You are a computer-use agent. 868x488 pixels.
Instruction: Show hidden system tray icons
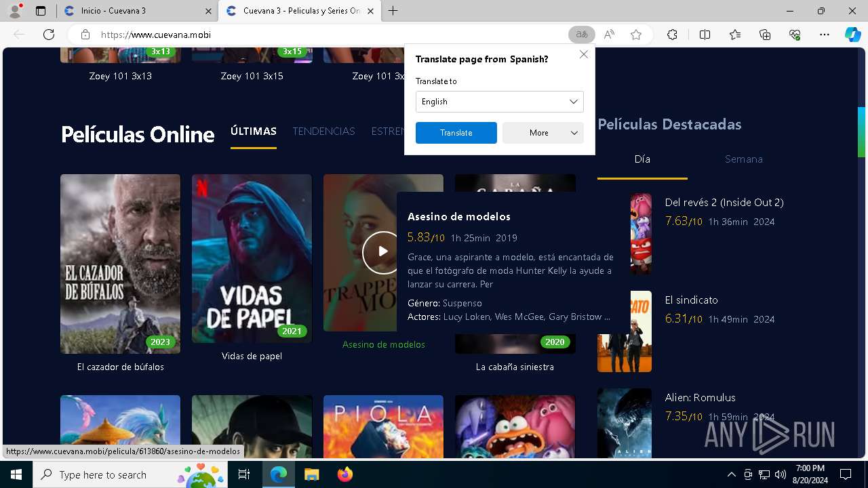point(731,474)
